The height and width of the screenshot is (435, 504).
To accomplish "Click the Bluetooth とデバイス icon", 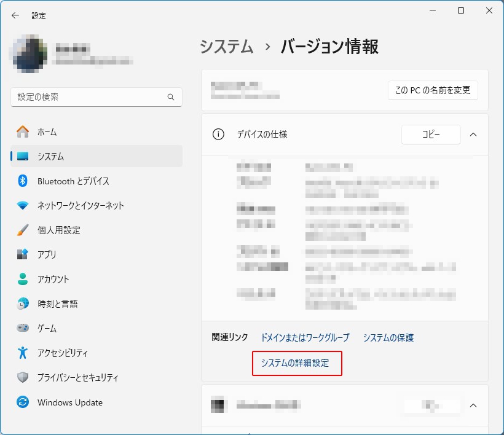I will tap(23, 181).
